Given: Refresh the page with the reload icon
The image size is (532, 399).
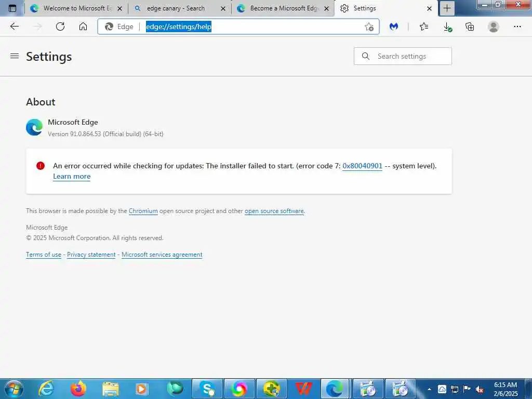Looking at the screenshot, I should (x=60, y=26).
